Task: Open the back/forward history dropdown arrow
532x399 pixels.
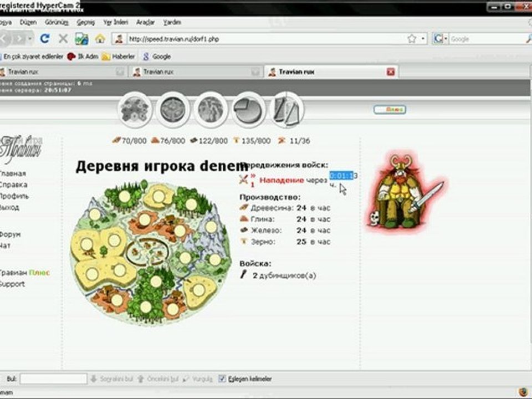Action: [x=30, y=39]
